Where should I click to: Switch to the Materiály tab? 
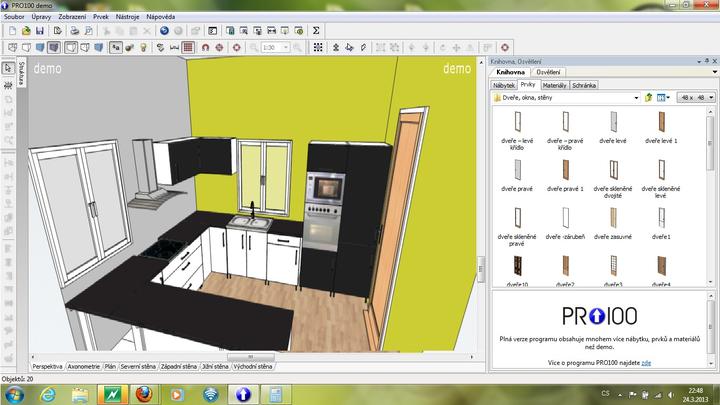[555, 85]
